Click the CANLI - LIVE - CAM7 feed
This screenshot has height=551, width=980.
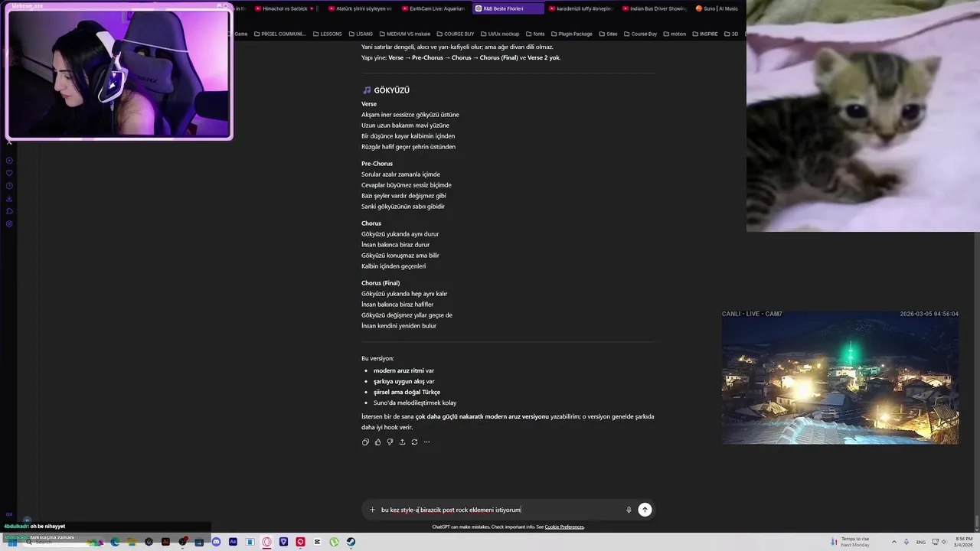[840, 377]
